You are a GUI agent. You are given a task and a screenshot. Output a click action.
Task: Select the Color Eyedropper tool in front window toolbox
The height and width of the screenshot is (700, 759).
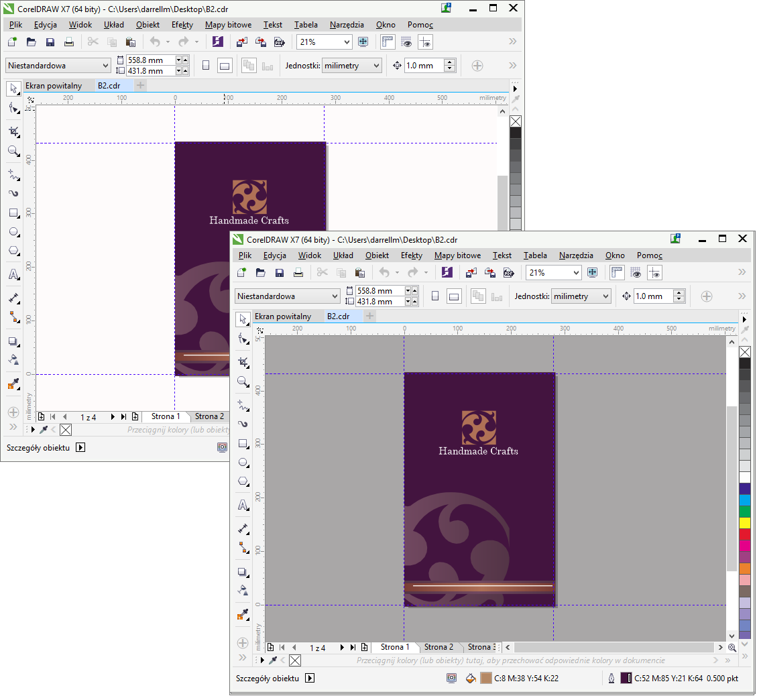[242, 615]
